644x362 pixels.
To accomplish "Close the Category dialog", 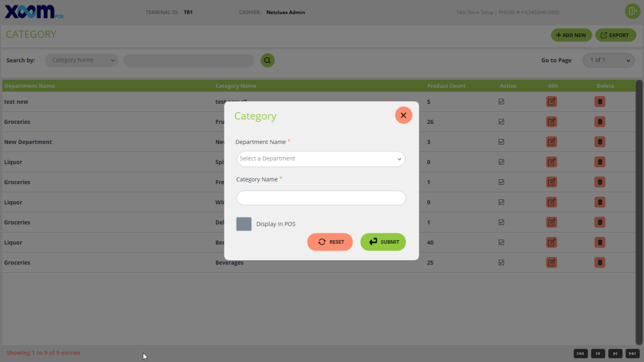I will tap(403, 115).
